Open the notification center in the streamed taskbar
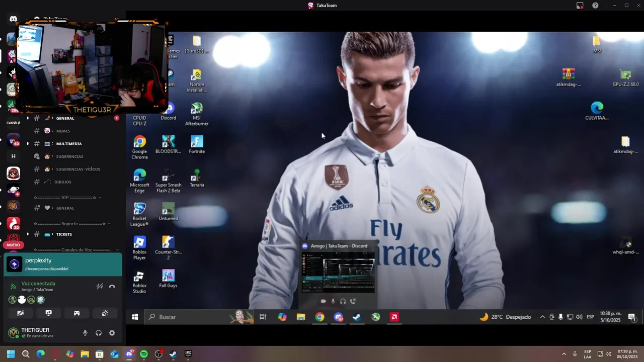644x362 pixels. (631, 317)
